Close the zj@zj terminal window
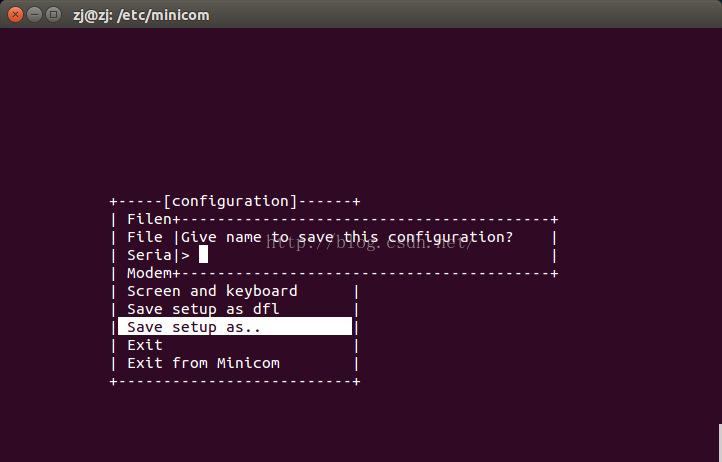Viewport: 722px width, 462px height. coord(15,15)
